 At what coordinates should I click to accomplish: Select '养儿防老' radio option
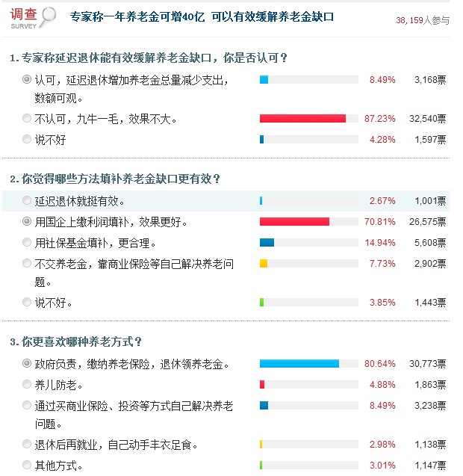point(28,385)
